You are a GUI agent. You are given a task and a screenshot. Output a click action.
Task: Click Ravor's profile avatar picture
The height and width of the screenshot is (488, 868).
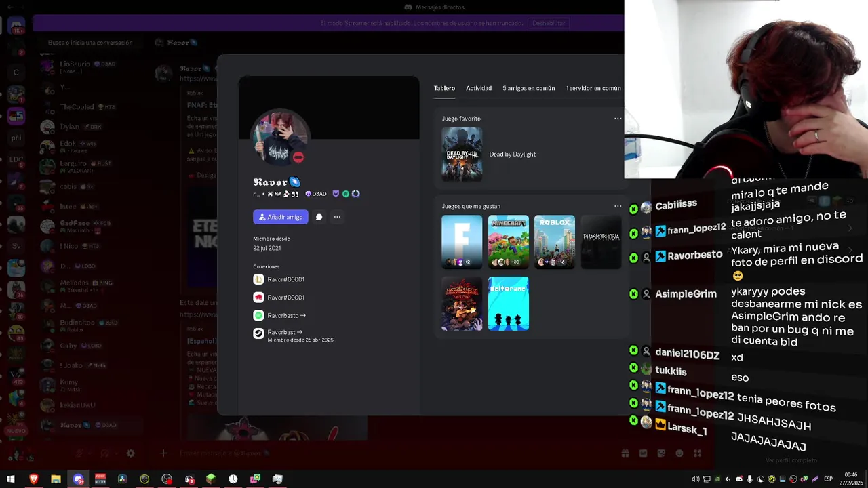280,138
